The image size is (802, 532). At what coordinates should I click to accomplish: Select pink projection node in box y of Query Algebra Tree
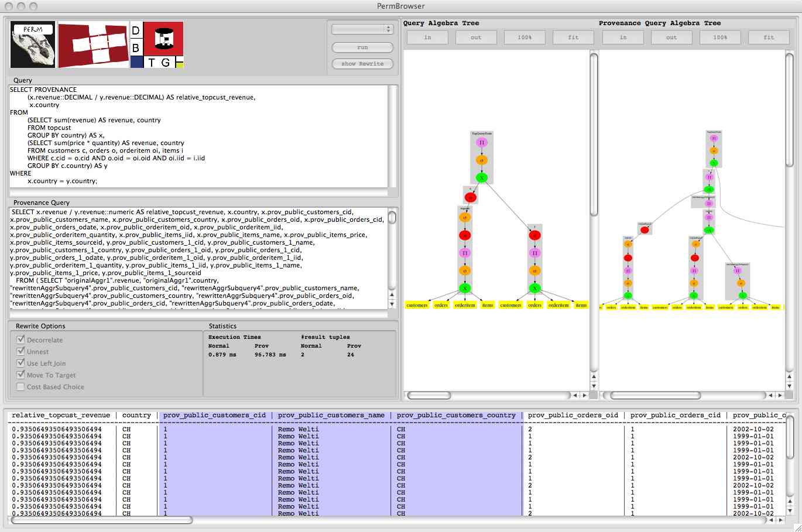point(534,253)
